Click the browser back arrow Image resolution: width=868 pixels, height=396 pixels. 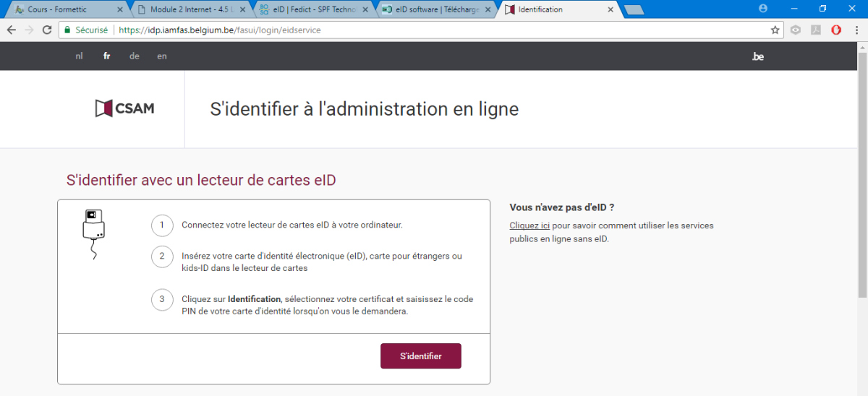click(x=11, y=30)
